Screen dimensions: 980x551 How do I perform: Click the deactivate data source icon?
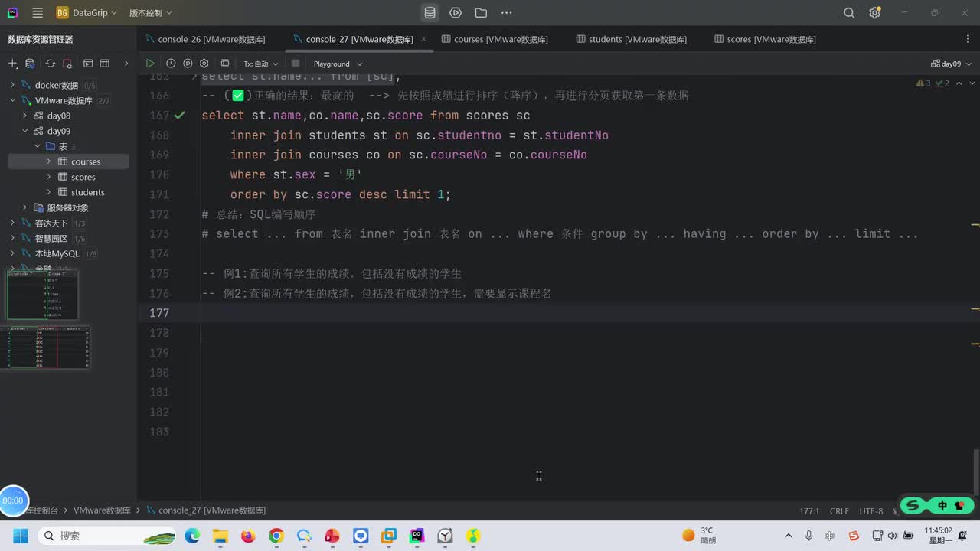click(x=67, y=64)
